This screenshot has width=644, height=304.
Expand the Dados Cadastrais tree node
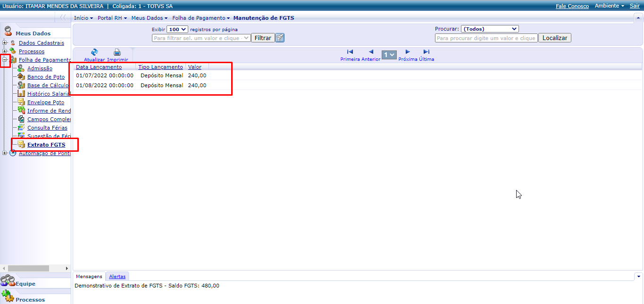pyautogui.click(x=4, y=42)
